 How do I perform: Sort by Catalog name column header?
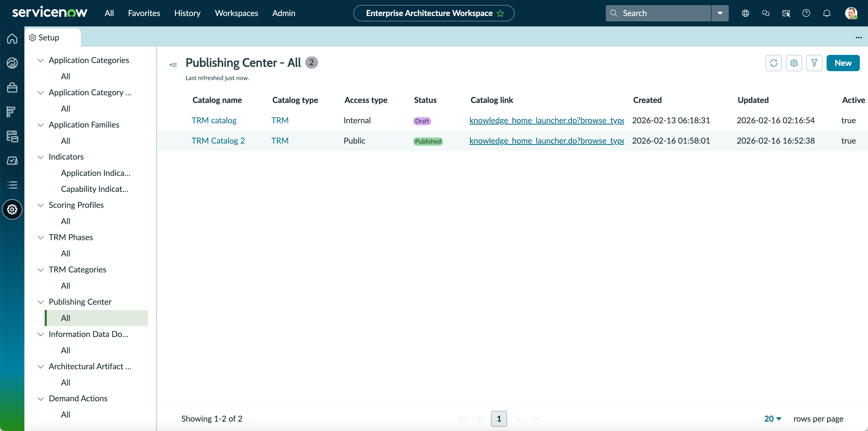click(x=217, y=100)
